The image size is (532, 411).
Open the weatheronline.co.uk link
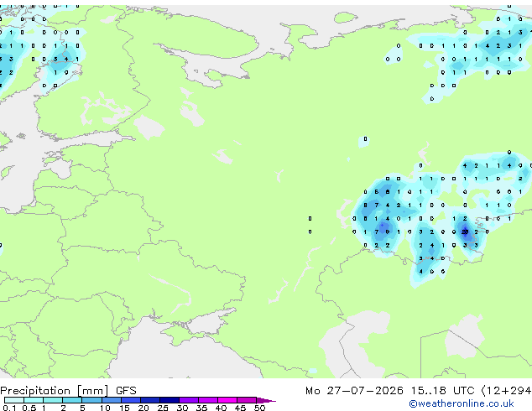click(462, 403)
